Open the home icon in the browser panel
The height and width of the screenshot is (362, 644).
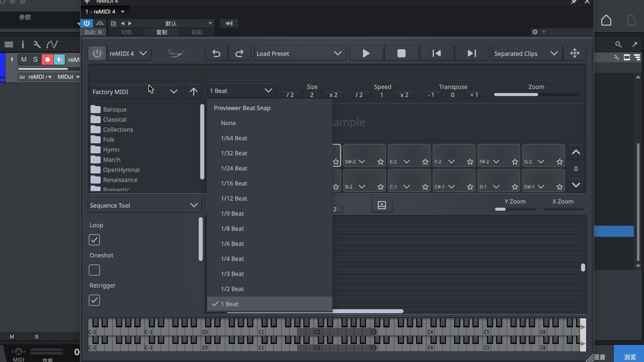coord(606,20)
